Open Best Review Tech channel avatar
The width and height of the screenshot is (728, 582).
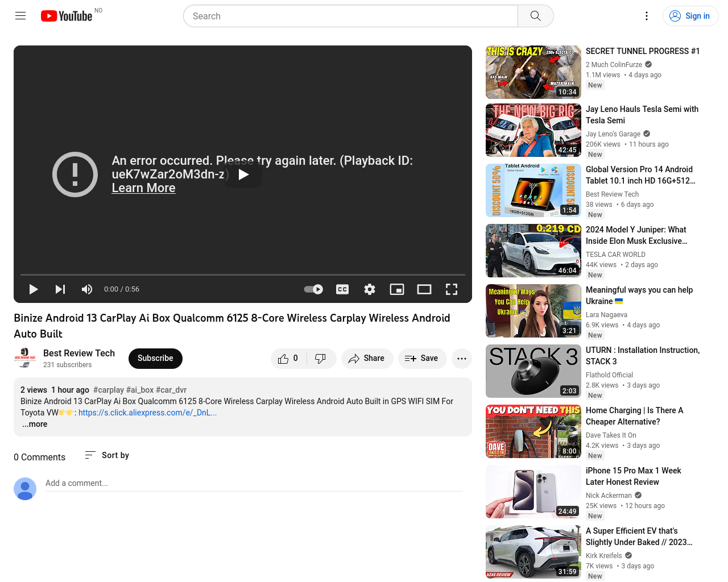click(25, 359)
